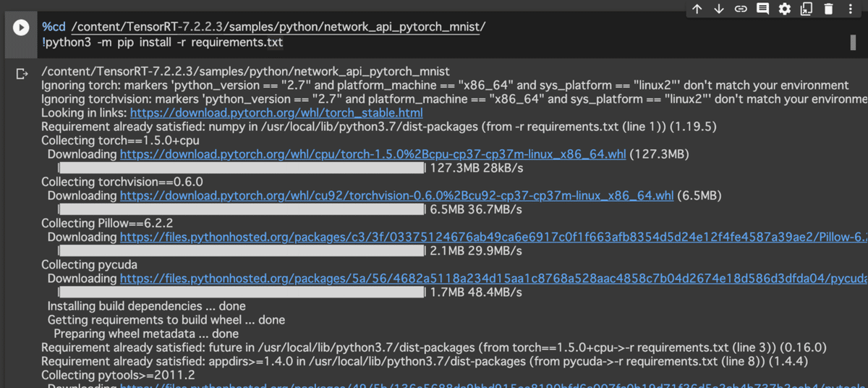Click the output options icon beside output
The image size is (868, 388).
point(22,73)
